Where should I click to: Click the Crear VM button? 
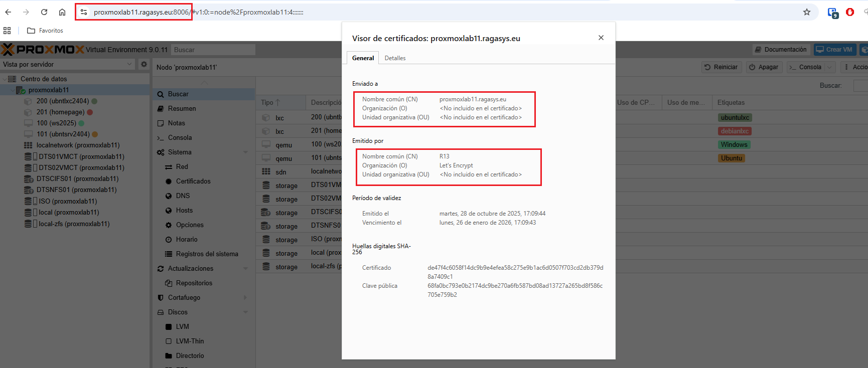point(834,50)
